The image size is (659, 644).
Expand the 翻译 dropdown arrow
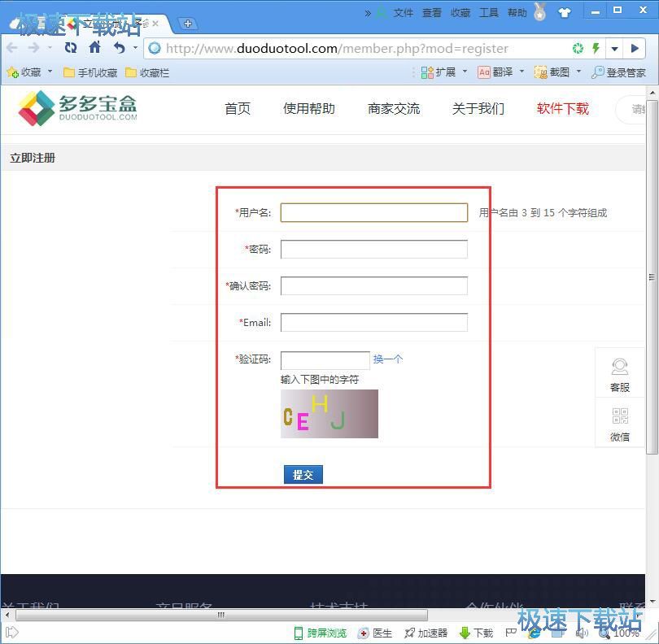coord(522,72)
